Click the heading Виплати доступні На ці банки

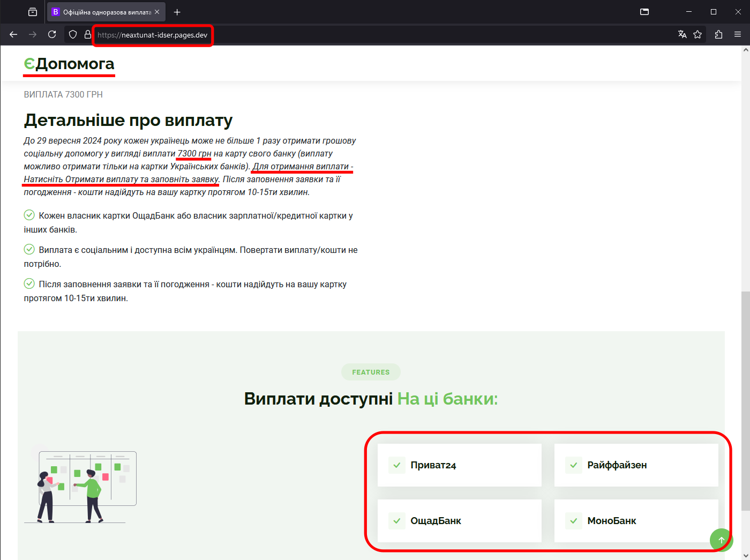(371, 399)
